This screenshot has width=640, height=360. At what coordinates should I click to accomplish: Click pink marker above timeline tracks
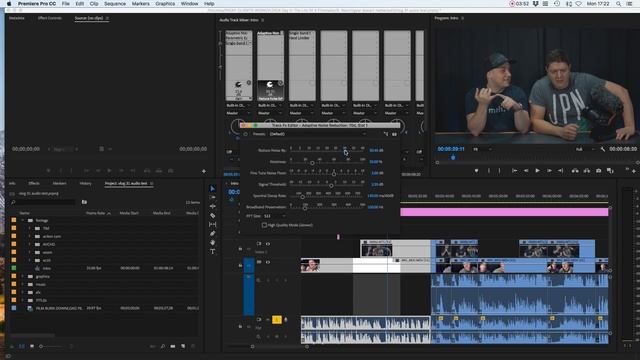click(338, 237)
